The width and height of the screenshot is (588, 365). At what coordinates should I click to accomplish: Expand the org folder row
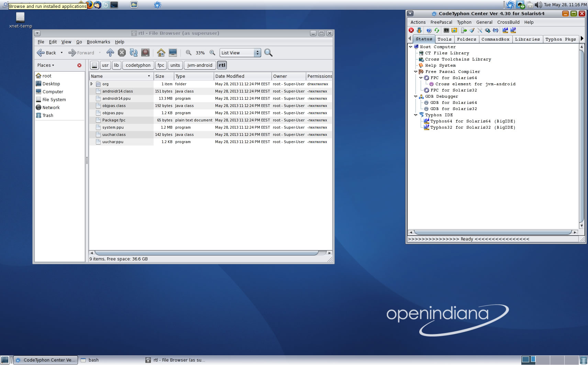coord(91,84)
